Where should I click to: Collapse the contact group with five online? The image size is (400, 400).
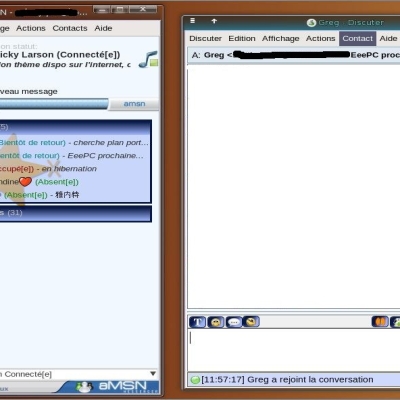point(76,127)
